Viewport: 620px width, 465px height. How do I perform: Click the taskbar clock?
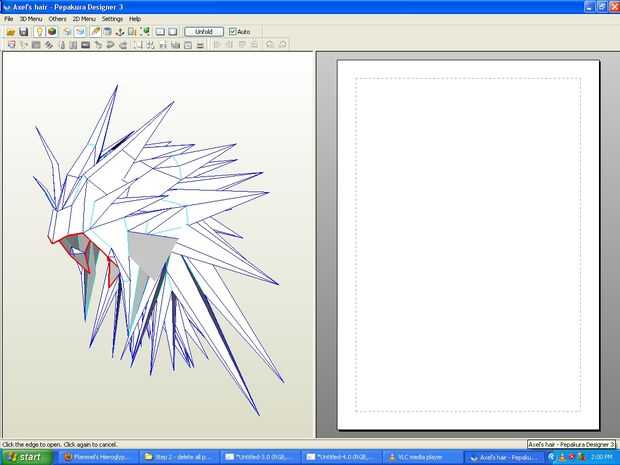601,457
